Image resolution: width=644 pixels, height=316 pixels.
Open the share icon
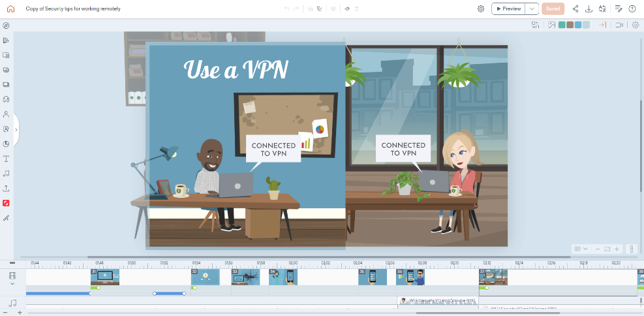coord(575,8)
